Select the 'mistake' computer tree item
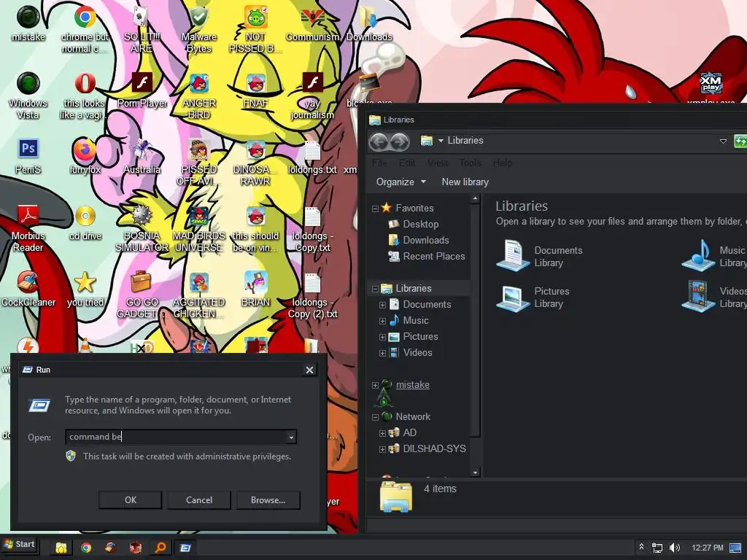The height and width of the screenshot is (560, 747). [x=406, y=385]
